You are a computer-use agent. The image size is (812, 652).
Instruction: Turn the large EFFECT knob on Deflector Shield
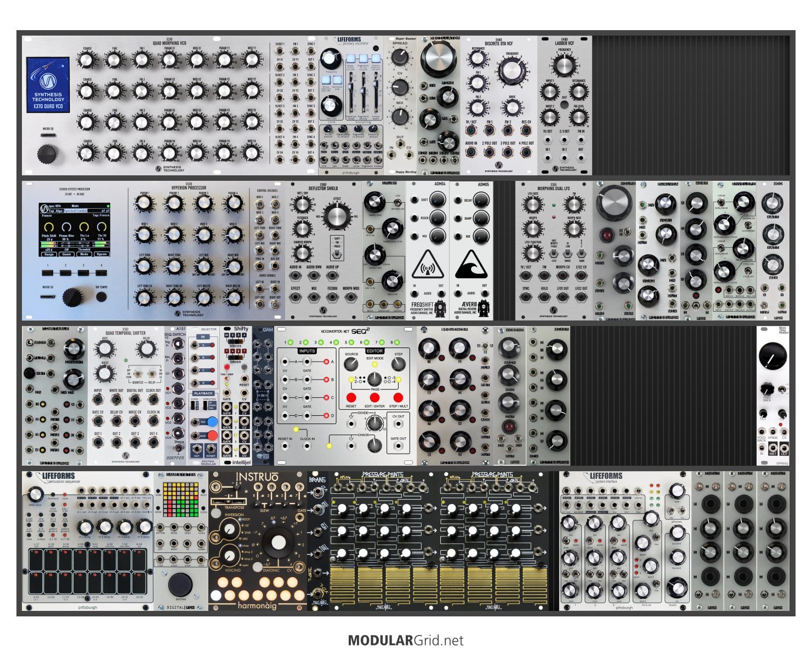pyautogui.click(x=337, y=215)
